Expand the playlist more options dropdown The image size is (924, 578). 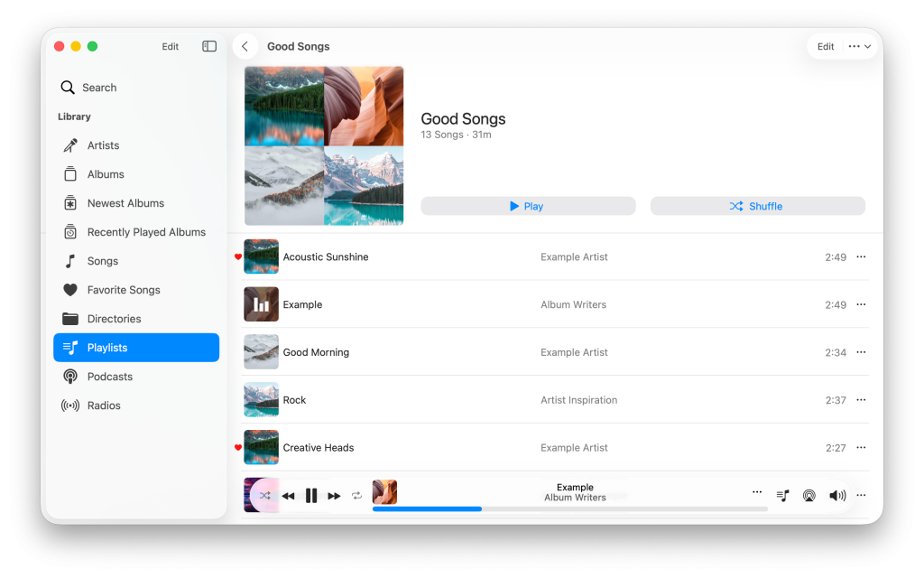coord(859,46)
